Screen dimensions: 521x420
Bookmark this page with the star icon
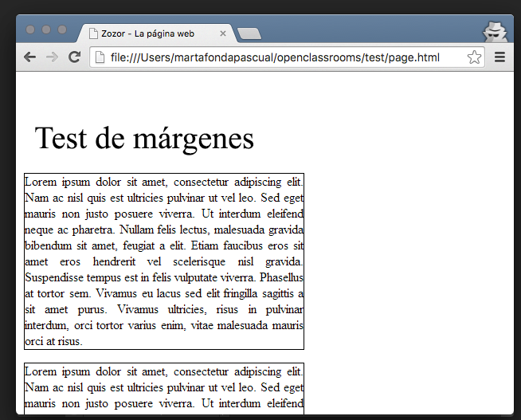coord(474,57)
